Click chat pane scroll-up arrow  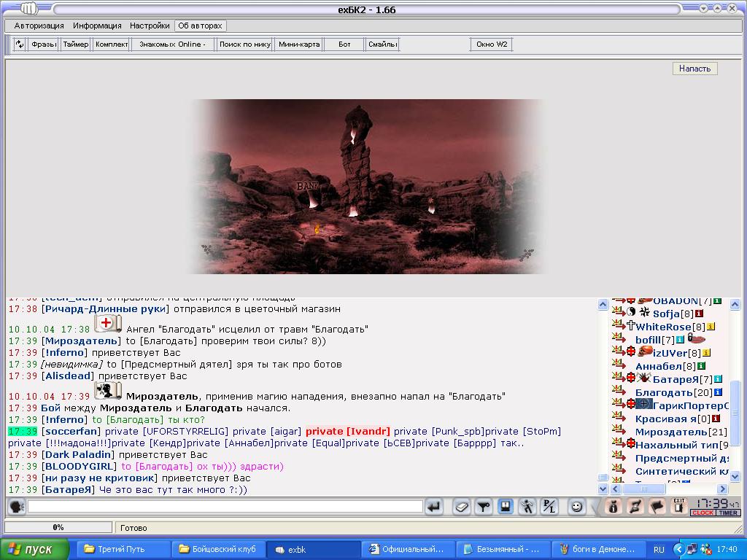click(603, 304)
